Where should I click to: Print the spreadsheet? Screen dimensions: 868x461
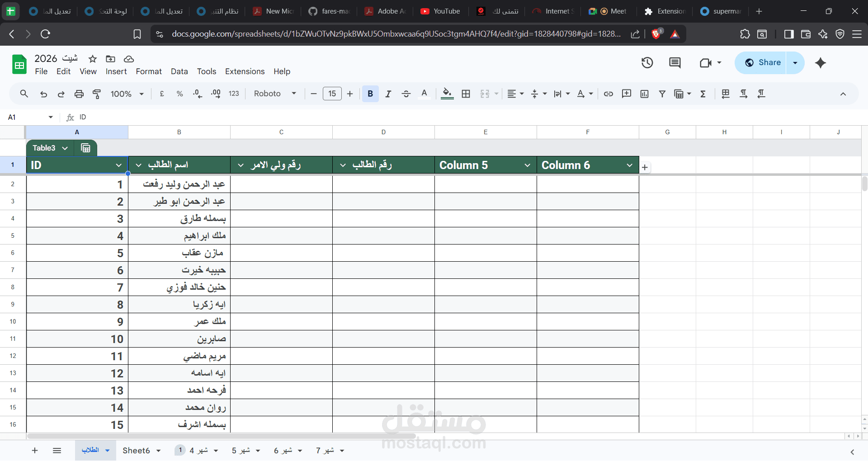(x=79, y=94)
